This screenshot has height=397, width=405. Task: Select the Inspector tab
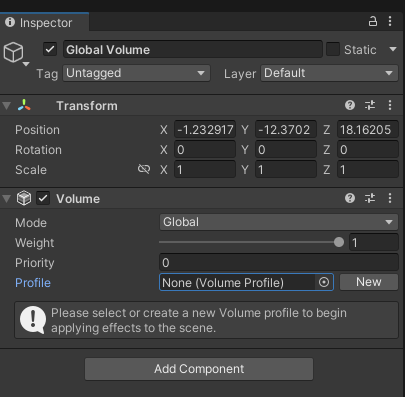point(44,23)
